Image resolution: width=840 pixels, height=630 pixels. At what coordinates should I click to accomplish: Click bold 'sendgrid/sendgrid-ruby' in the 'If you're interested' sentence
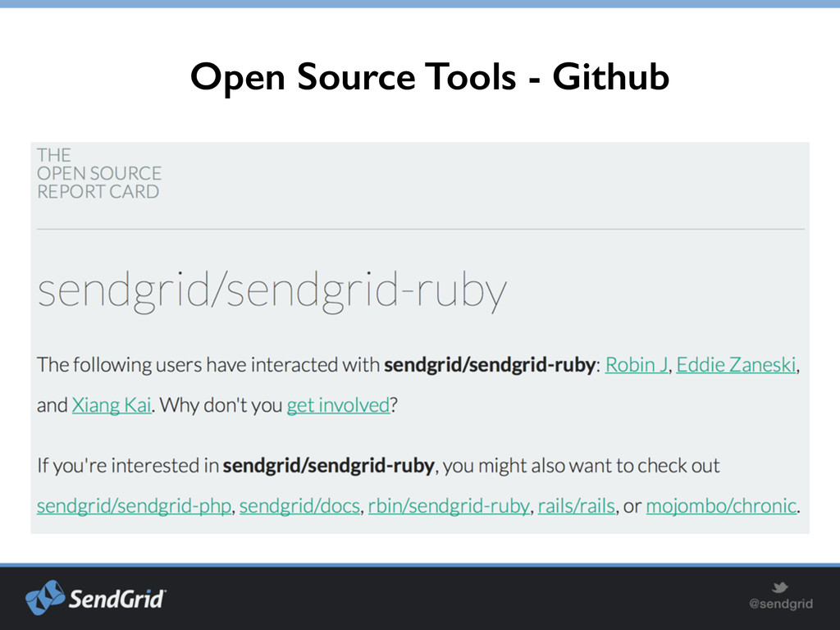pyautogui.click(x=328, y=466)
